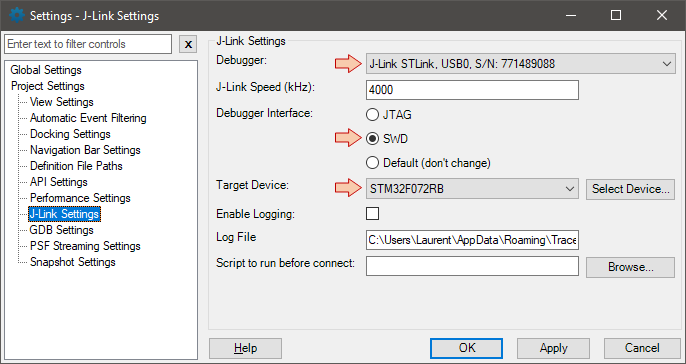
Task: Open the Debugger dropdown list
Action: tap(521, 64)
